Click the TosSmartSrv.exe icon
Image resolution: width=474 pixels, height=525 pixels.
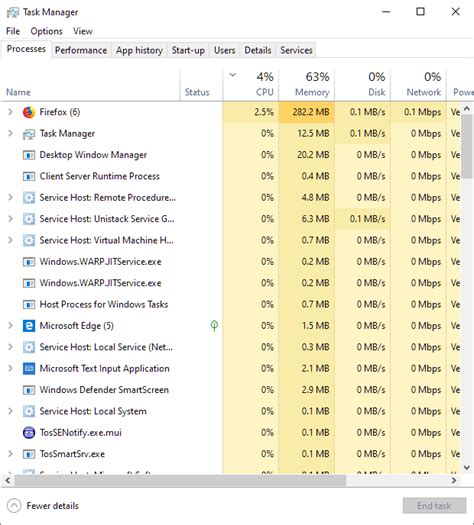[x=29, y=454]
